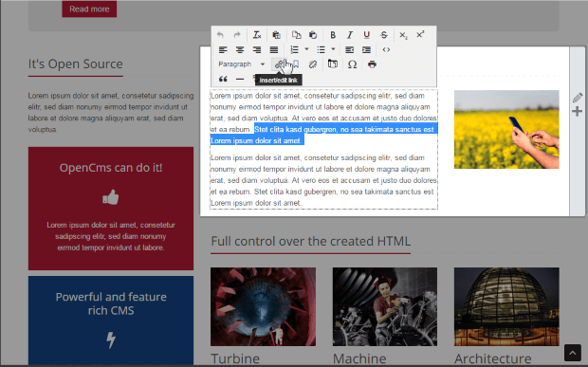Click 'Powerful and feature rich CMS' heading
The height and width of the screenshot is (367, 588).
coord(111,303)
